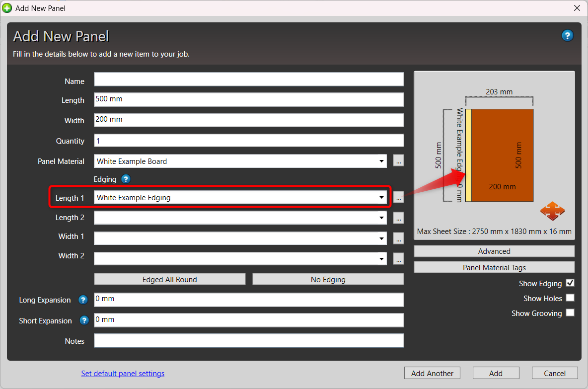Click the Length field showing 500 mm
The height and width of the screenshot is (389, 588).
tap(249, 99)
